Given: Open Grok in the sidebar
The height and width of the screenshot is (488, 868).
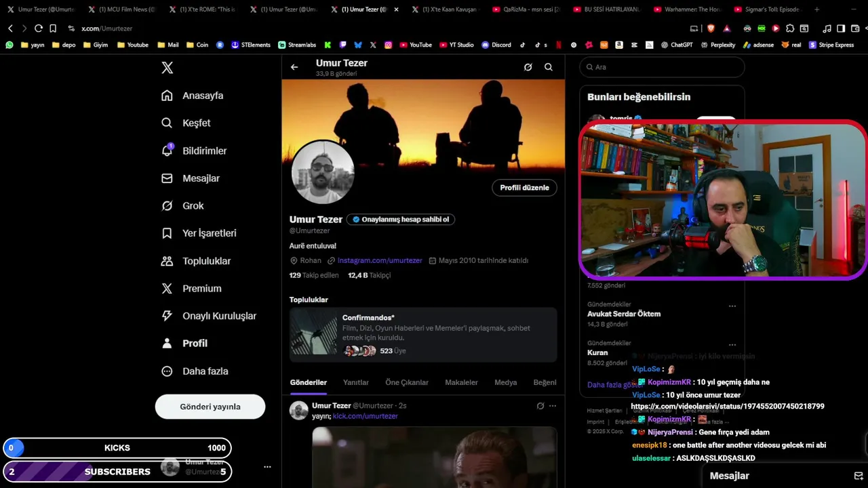Looking at the screenshot, I should [183, 206].
